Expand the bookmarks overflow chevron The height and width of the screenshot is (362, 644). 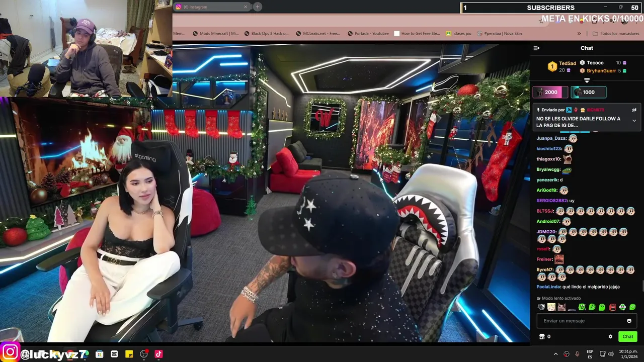click(579, 33)
